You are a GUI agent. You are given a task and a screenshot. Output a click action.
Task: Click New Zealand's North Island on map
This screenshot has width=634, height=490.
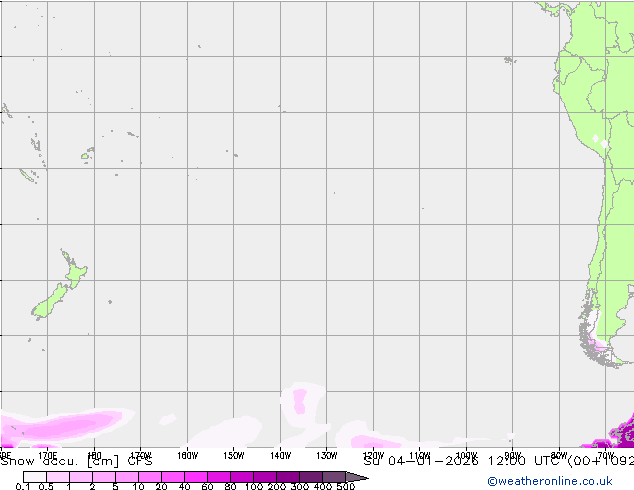pyautogui.click(x=75, y=273)
